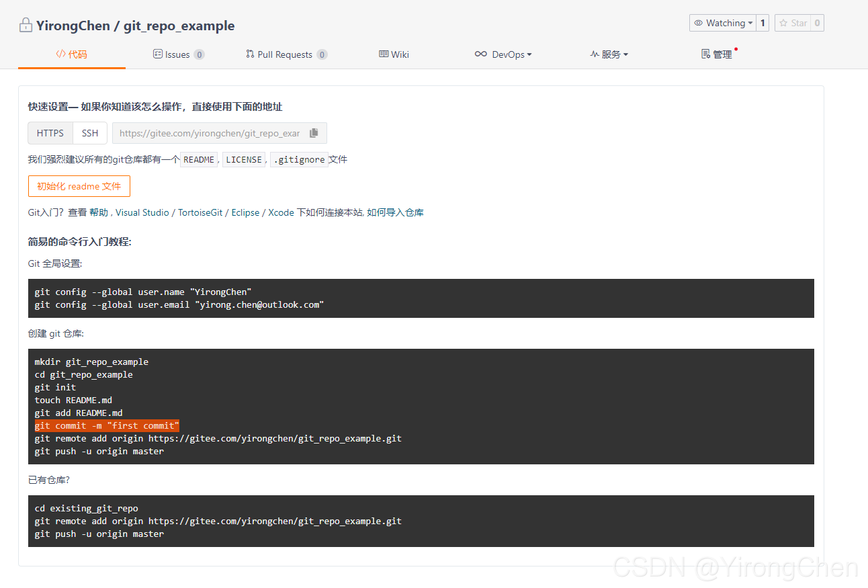868x588 pixels.
Task: Open the 帮助 help link
Action: 99,212
